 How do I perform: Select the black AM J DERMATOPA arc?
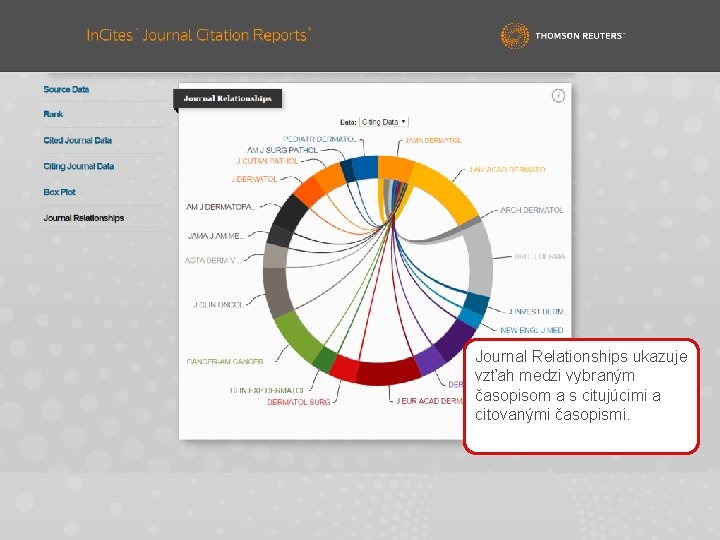click(289, 212)
